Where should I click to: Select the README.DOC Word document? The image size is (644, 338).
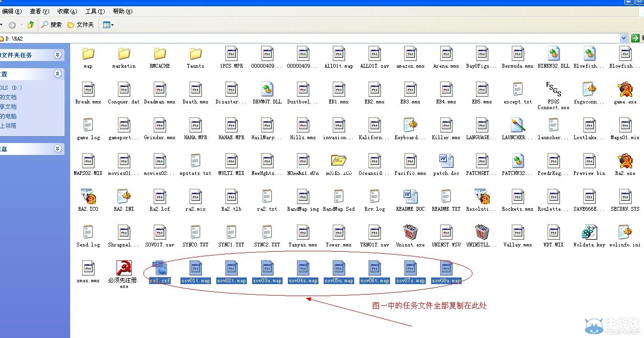(411, 196)
